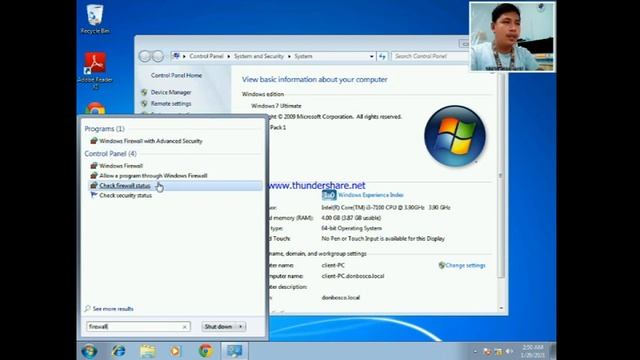Viewport: 640px width, 360px height.
Task: Open Windows Firewall with Advanced Security
Action: coord(151,141)
